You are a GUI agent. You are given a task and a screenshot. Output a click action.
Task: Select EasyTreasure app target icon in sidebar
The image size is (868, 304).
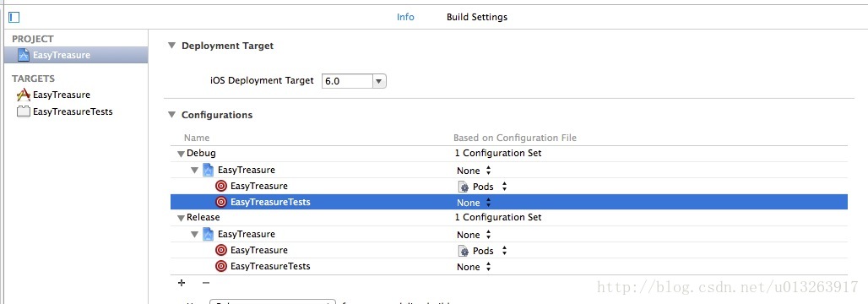point(24,94)
